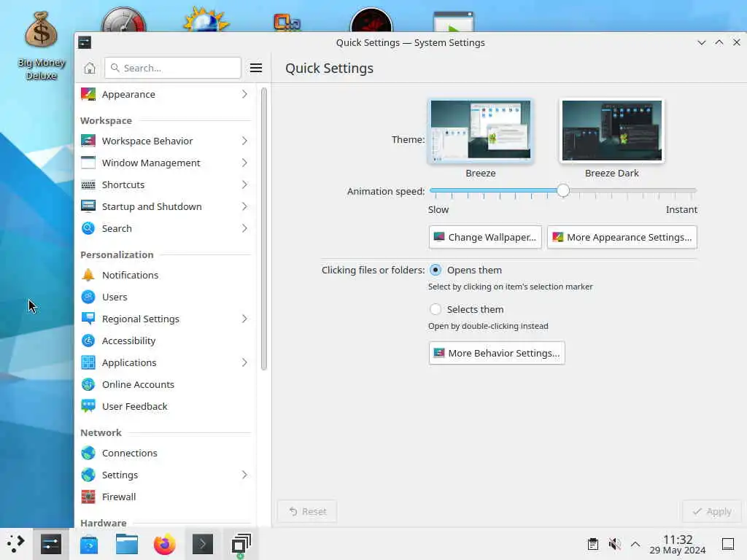The image size is (747, 560).
Task: Launch Firefox from the taskbar
Action: [165, 544]
